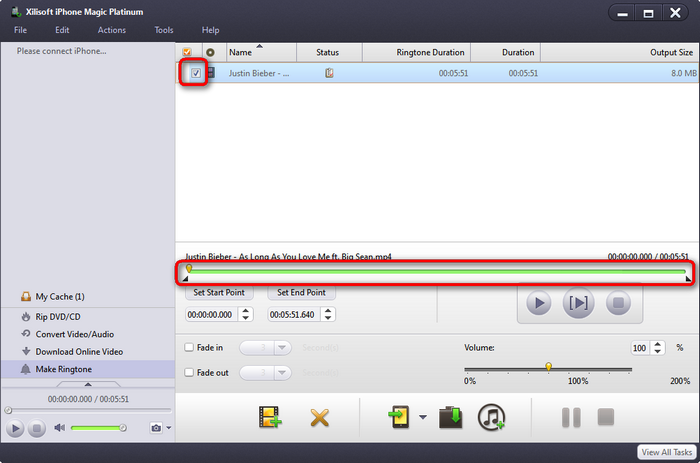
Task: Open the Fade in seconds dropdown
Action: point(282,348)
